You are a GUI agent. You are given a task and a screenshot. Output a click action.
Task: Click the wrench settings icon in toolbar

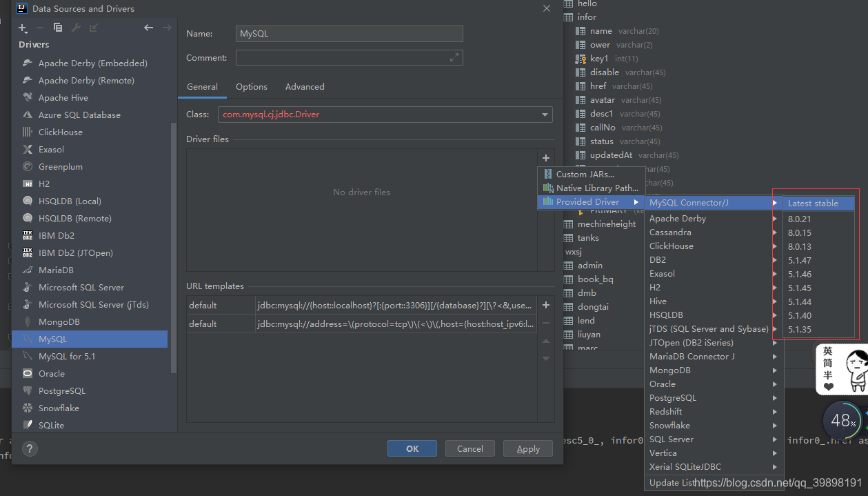coord(76,28)
